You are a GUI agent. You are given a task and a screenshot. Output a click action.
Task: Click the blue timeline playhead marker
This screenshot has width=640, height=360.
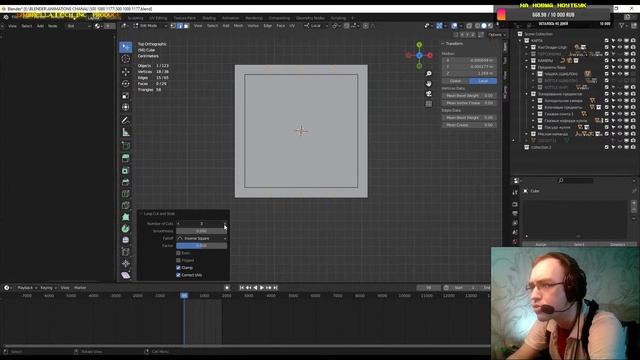coord(184,296)
